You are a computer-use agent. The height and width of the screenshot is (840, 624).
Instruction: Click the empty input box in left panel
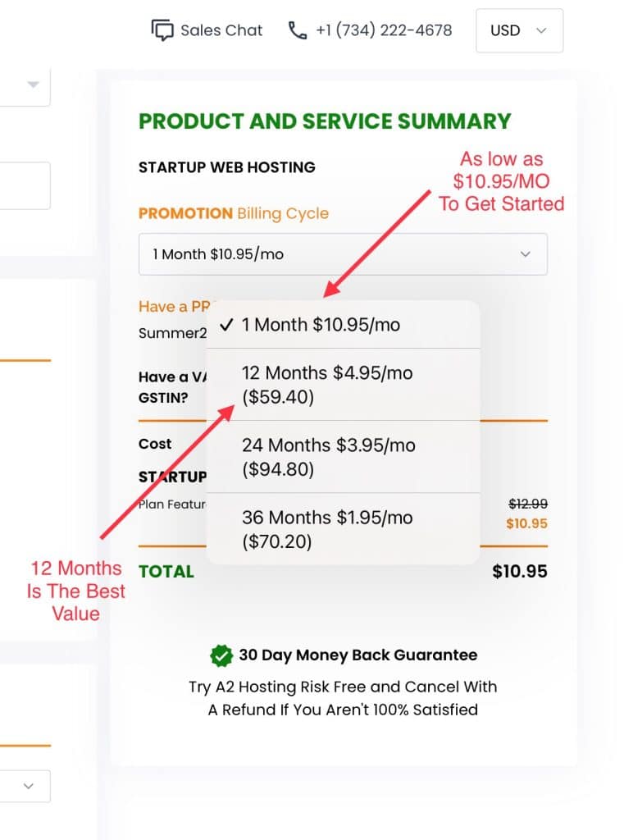pyautogui.click(x=25, y=185)
